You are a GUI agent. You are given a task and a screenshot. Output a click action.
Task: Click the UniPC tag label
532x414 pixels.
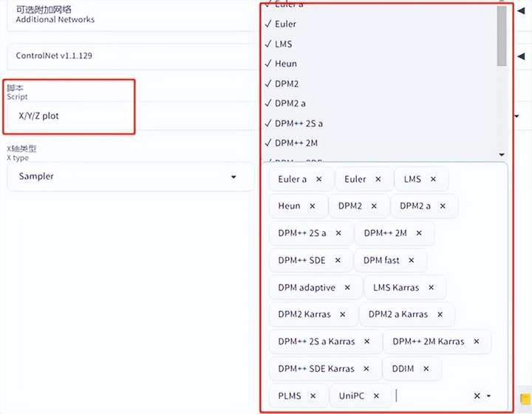[352, 396]
